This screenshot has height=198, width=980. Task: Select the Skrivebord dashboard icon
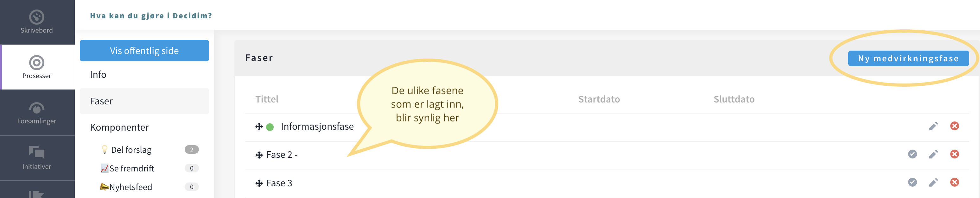click(x=37, y=17)
